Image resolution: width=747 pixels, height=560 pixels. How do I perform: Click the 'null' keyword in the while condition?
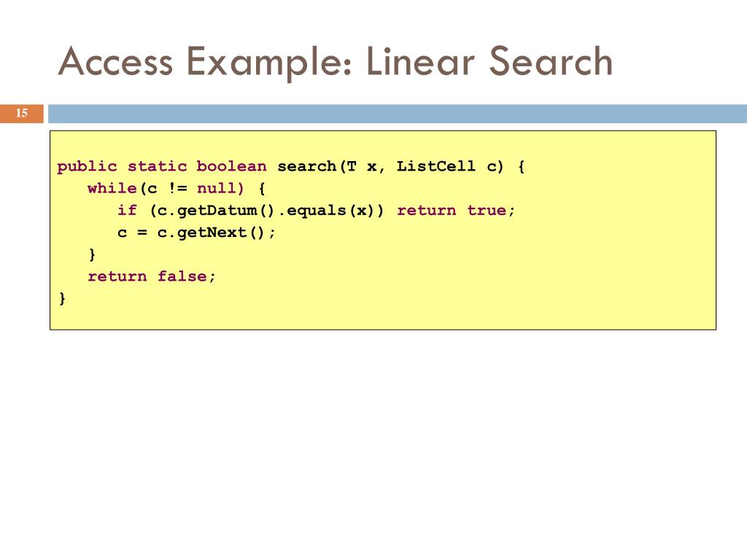[217, 188]
